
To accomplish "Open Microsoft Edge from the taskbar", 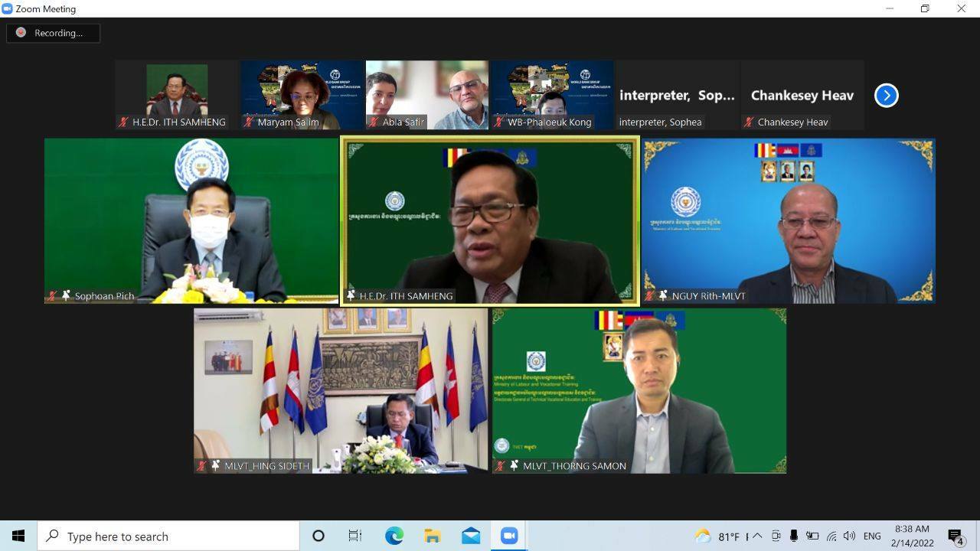I will 394,536.
